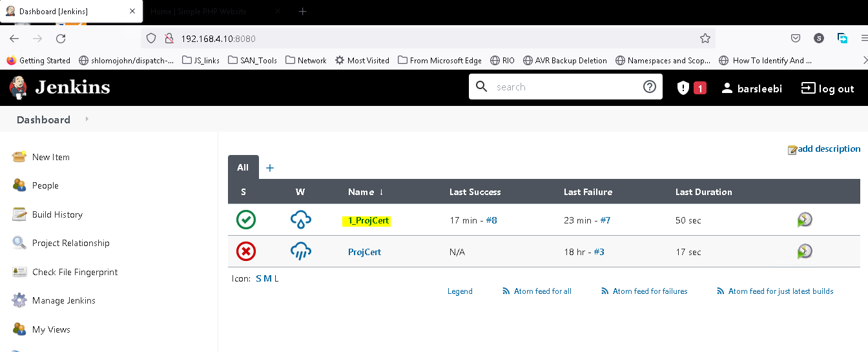Sort by the Last Success column header
The width and height of the screenshot is (868, 352).
(x=475, y=192)
